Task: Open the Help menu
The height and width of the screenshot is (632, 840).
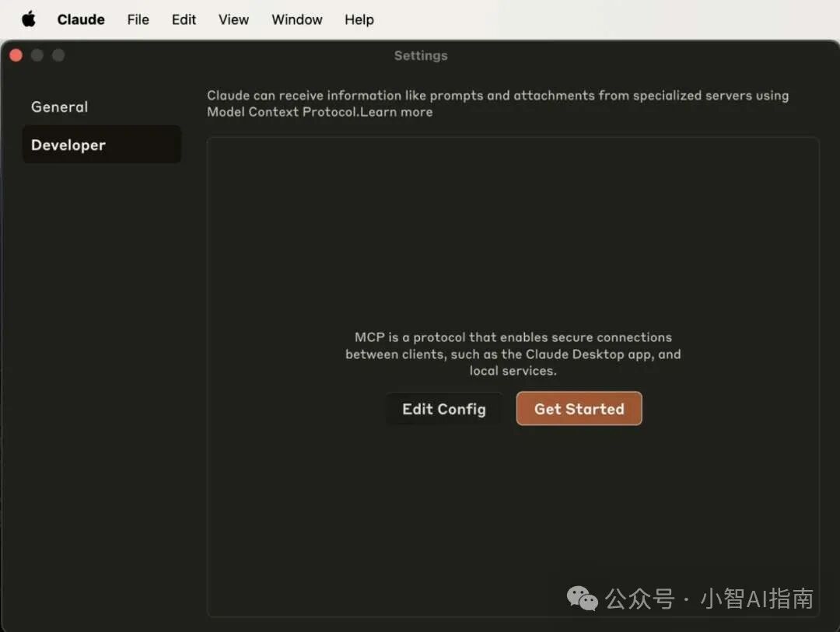Action: pos(359,19)
